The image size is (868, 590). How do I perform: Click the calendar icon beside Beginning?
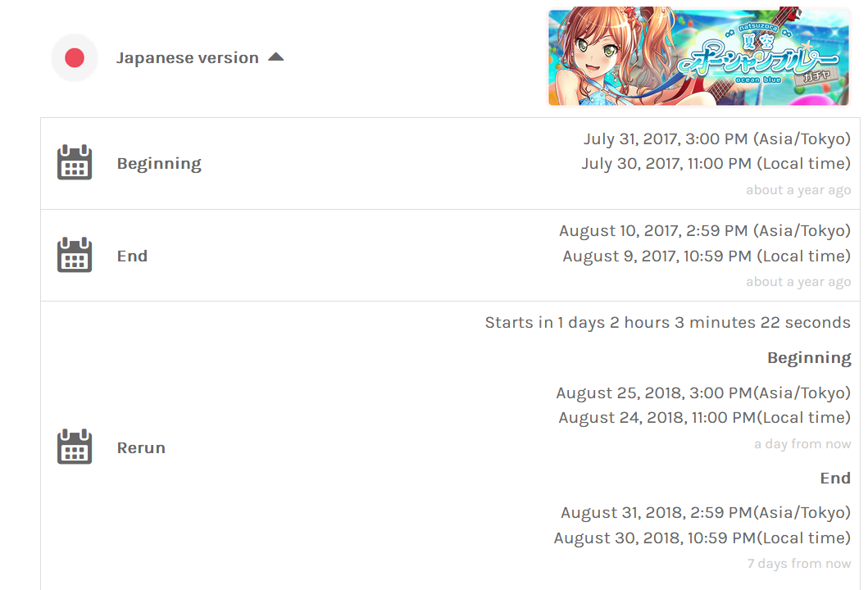(x=75, y=163)
